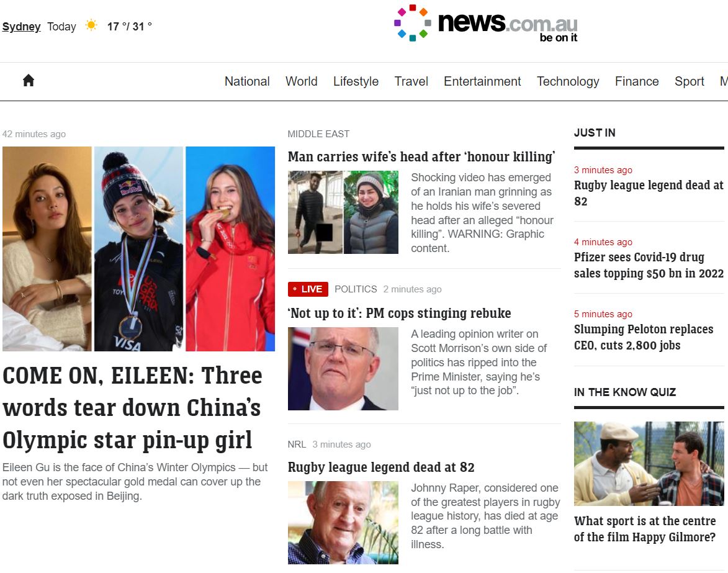Select Technology in the navigation bar
The height and width of the screenshot is (573, 728).
click(x=568, y=81)
